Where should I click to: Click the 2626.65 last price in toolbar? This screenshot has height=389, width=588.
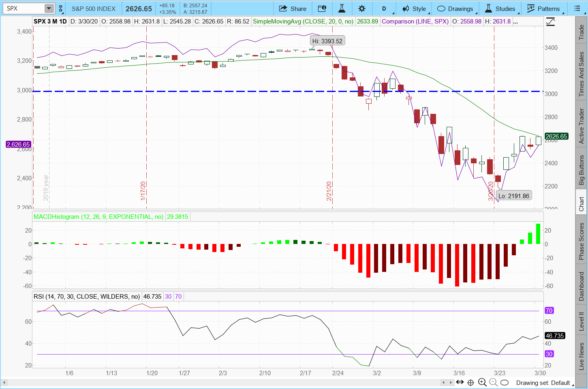(139, 9)
